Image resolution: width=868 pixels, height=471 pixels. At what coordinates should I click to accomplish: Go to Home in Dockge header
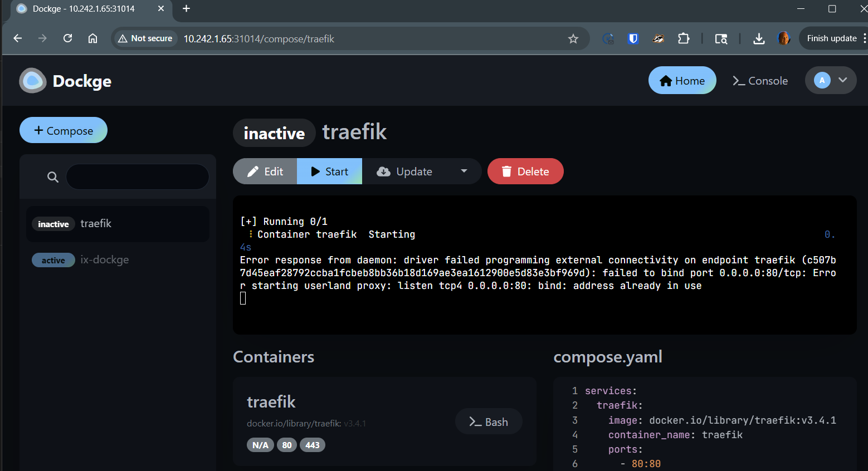pos(682,81)
